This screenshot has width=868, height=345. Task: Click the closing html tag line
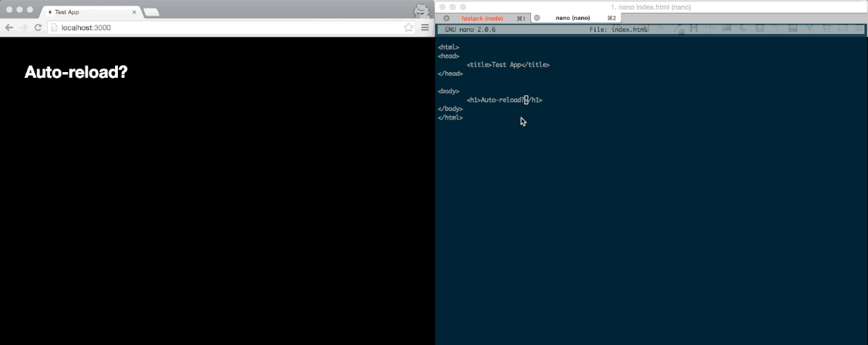click(x=450, y=117)
